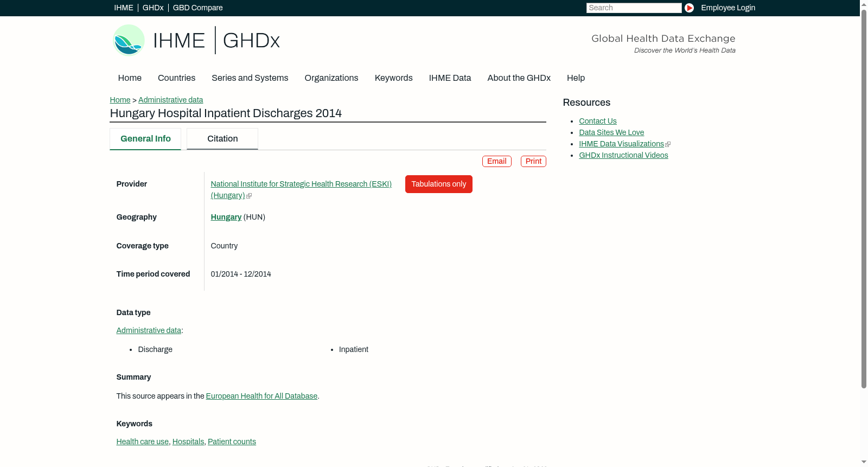The image size is (868, 467).
Task: Click the Discharge list item
Action: (155, 349)
